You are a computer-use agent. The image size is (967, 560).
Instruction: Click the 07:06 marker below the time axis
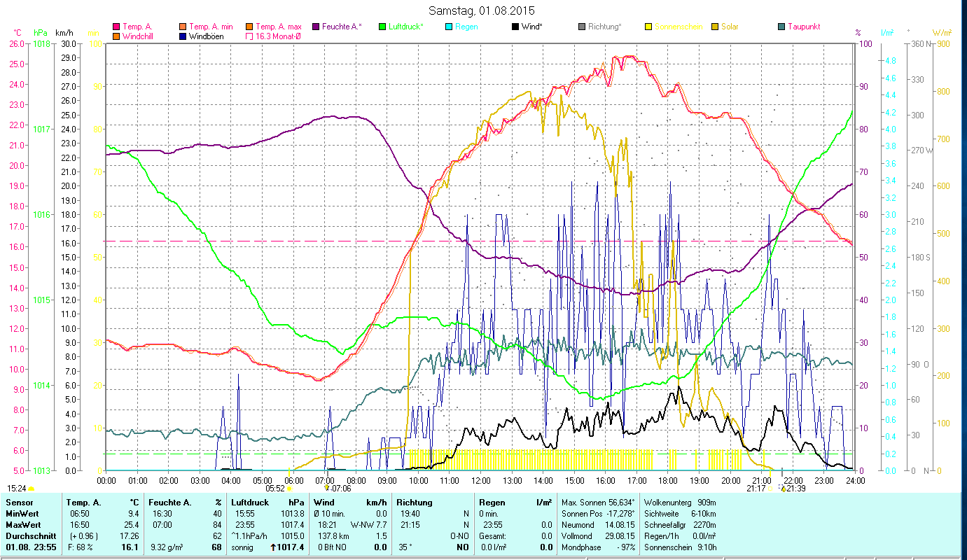pyautogui.click(x=340, y=489)
